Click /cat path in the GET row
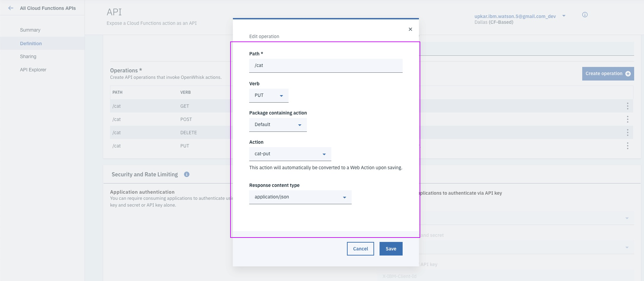 point(116,106)
